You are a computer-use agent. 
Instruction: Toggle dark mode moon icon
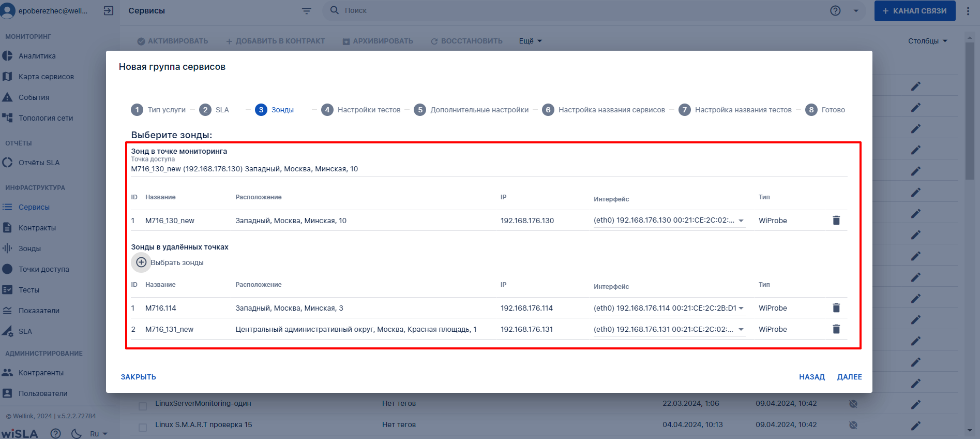pyautogui.click(x=77, y=434)
